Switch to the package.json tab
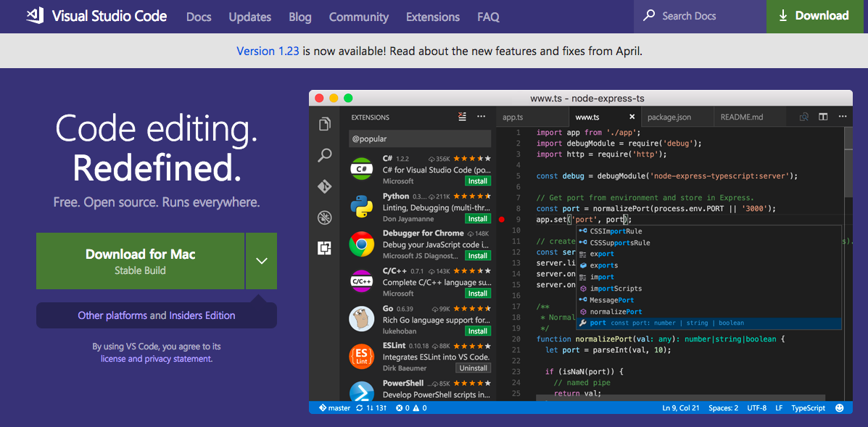 point(677,117)
